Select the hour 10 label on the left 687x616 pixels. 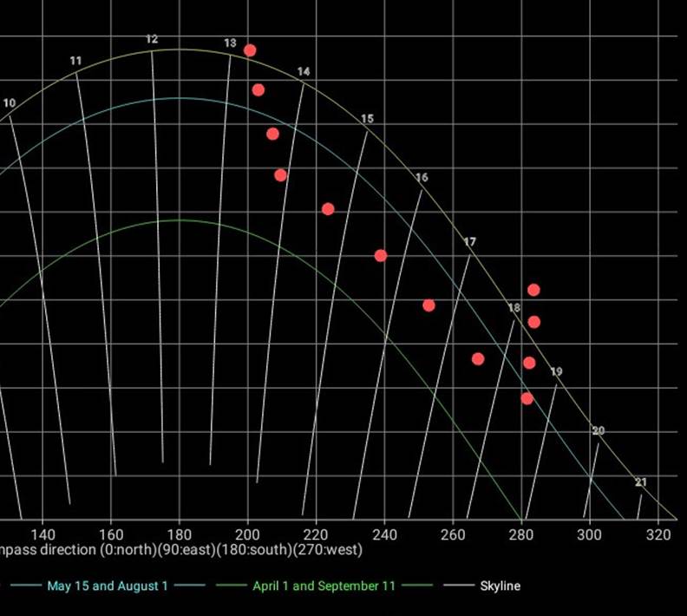[9, 103]
